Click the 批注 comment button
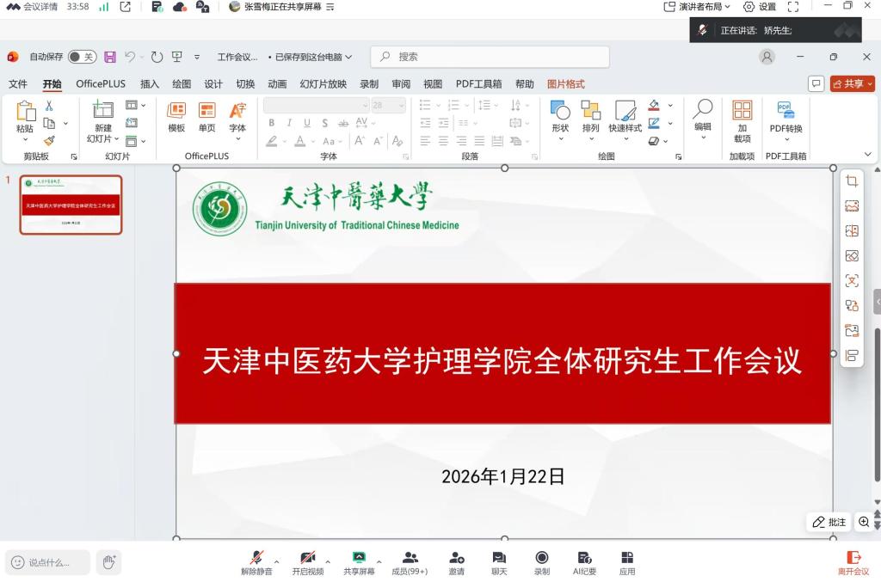881x588 pixels. pyautogui.click(x=829, y=522)
